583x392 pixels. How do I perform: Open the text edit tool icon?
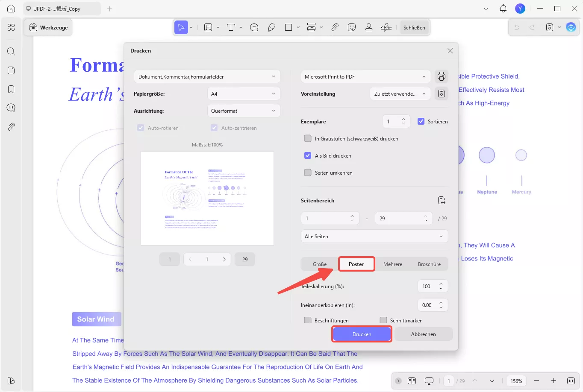[231, 27]
